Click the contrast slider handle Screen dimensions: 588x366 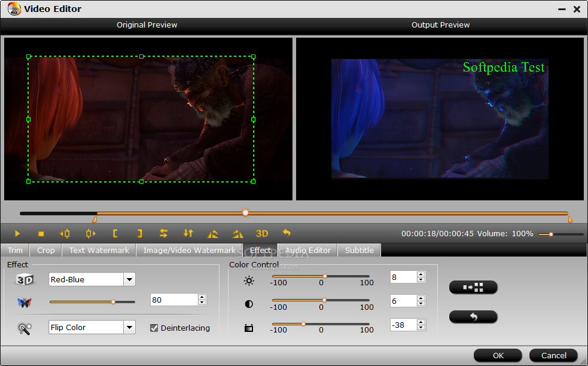pyautogui.click(x=324, y=300)
